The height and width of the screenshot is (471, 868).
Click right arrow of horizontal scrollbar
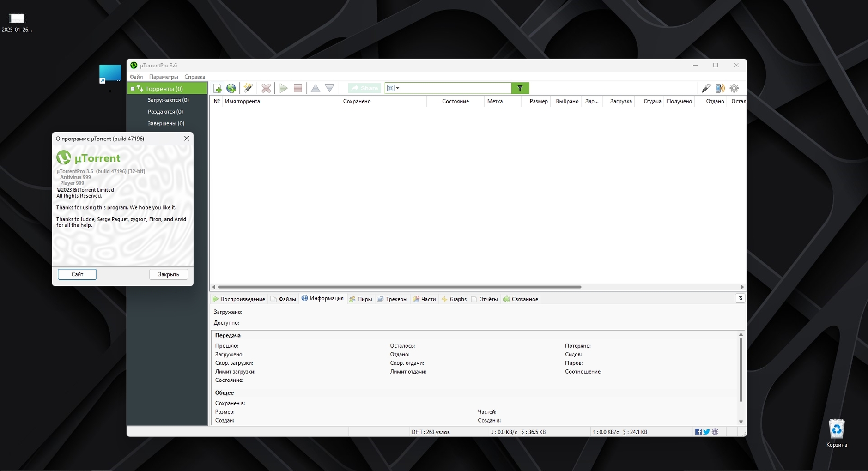point(742,287)
